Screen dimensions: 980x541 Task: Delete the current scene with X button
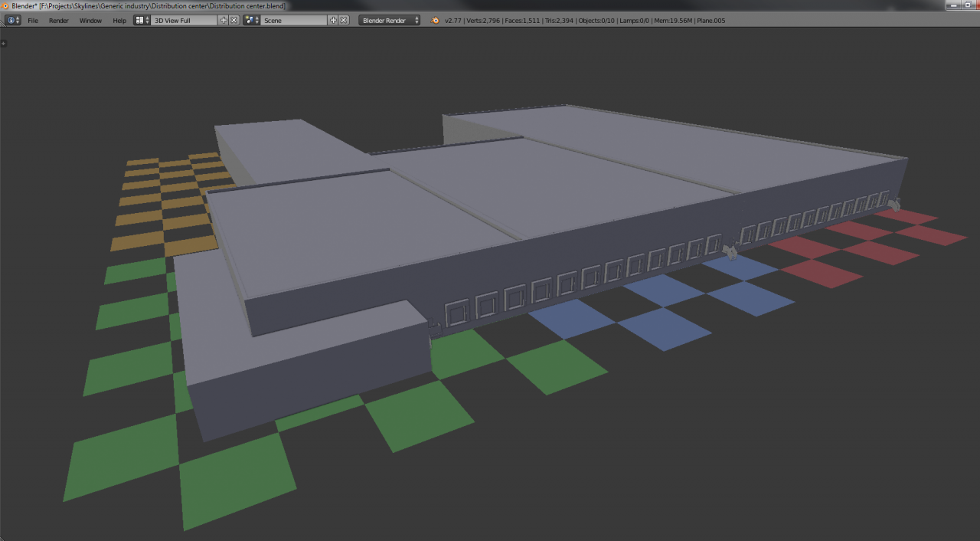point(344,20)
